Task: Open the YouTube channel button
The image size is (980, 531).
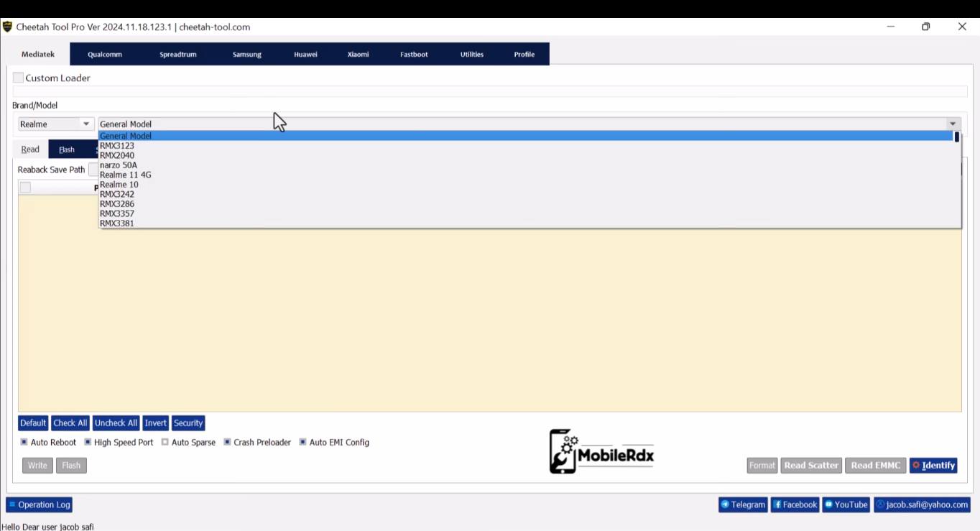Action: click(846, 504)
